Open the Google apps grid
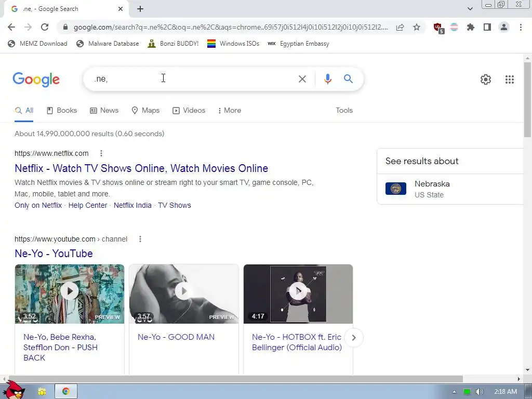 click(509, 79)
